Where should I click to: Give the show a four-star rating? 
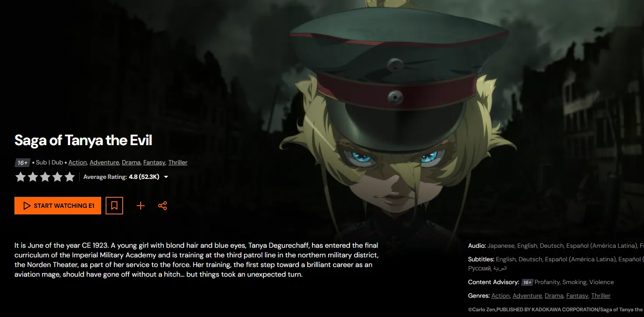click(57, 177)
